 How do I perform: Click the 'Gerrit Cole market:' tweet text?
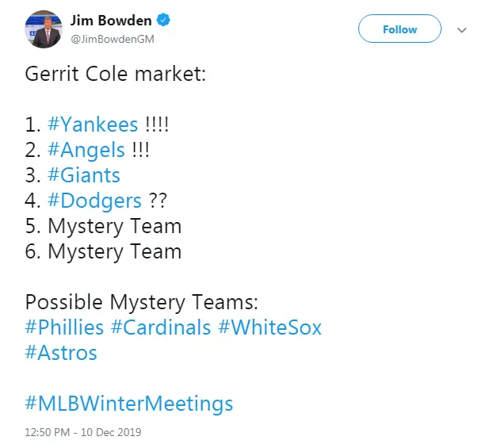coord(114,74)
